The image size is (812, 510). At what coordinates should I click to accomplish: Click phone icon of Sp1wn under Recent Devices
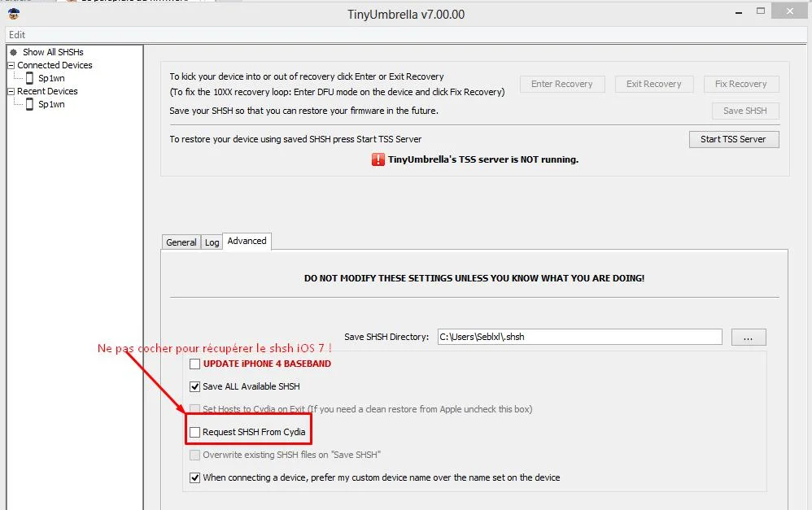click(x=29, y=104)
